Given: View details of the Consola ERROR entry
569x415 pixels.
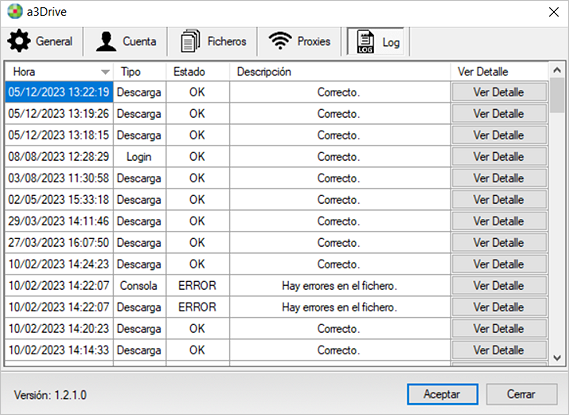Looking at the screenshot, I should 499,285.
